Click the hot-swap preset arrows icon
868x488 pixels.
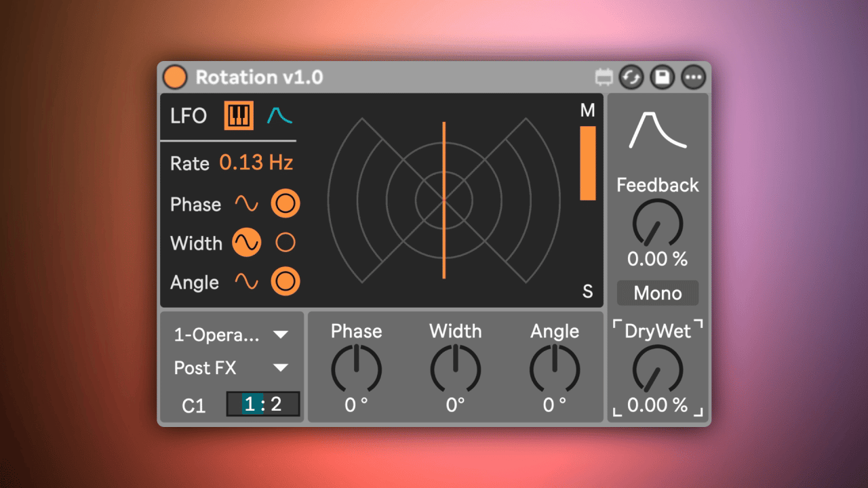click(631, 77)
